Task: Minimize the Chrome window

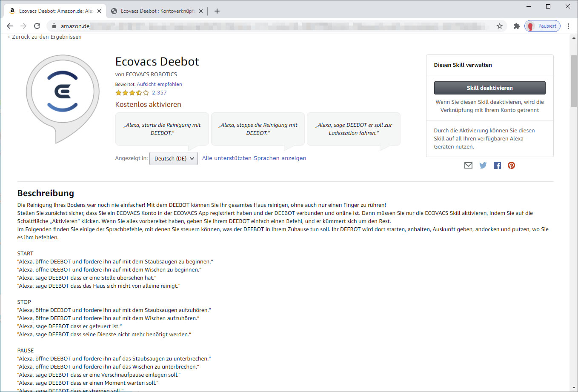Action: [529, 6]
